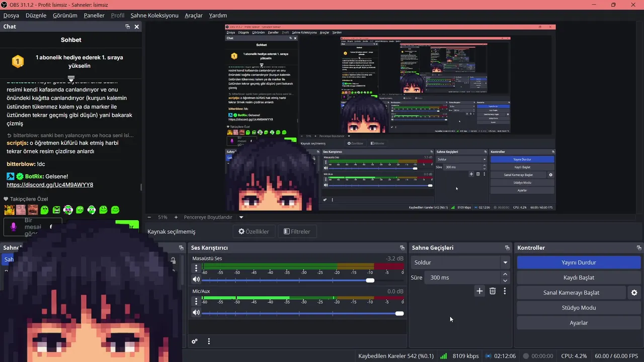Click the green connection bars icon
Viewport: 644px width, 362px height.
444,356
